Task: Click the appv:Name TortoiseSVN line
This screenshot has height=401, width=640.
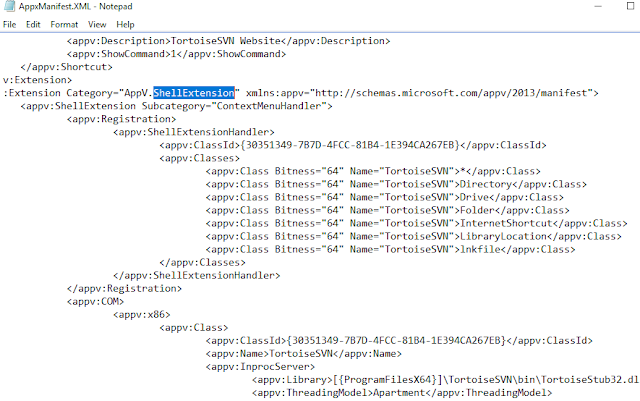Action: point(304,354)
